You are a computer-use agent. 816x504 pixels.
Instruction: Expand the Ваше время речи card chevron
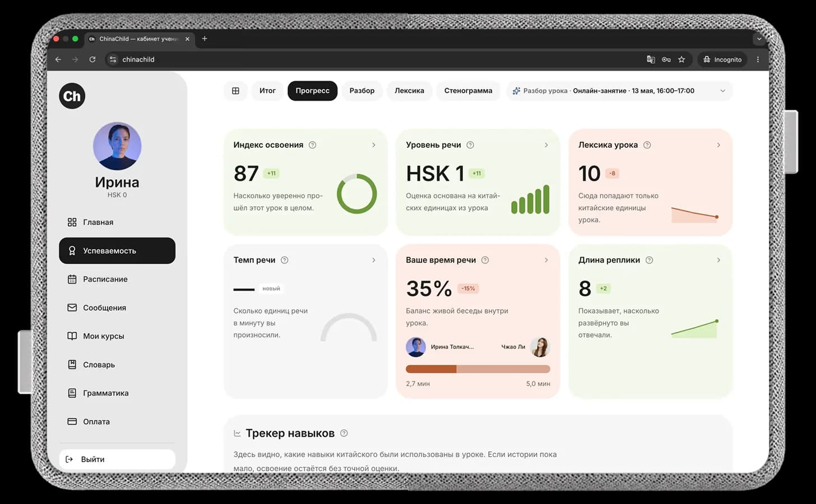[546, 260]
